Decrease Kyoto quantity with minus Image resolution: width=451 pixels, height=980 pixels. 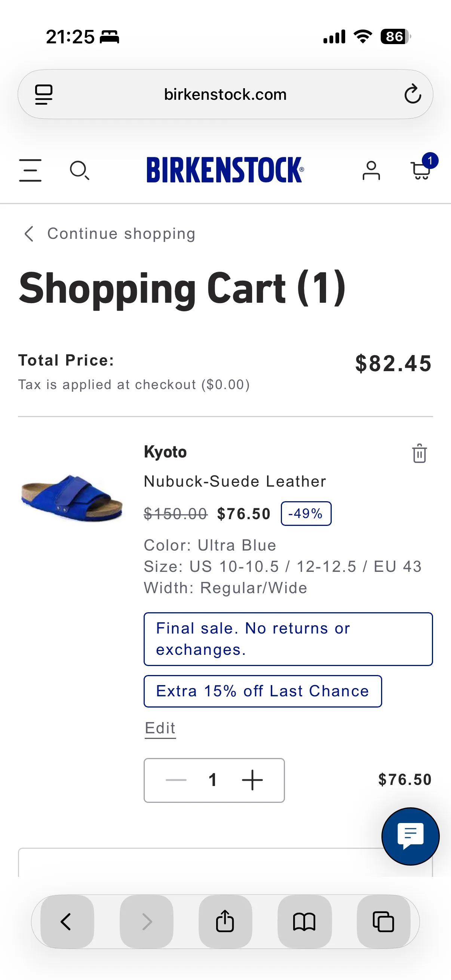tap(176, 780)
